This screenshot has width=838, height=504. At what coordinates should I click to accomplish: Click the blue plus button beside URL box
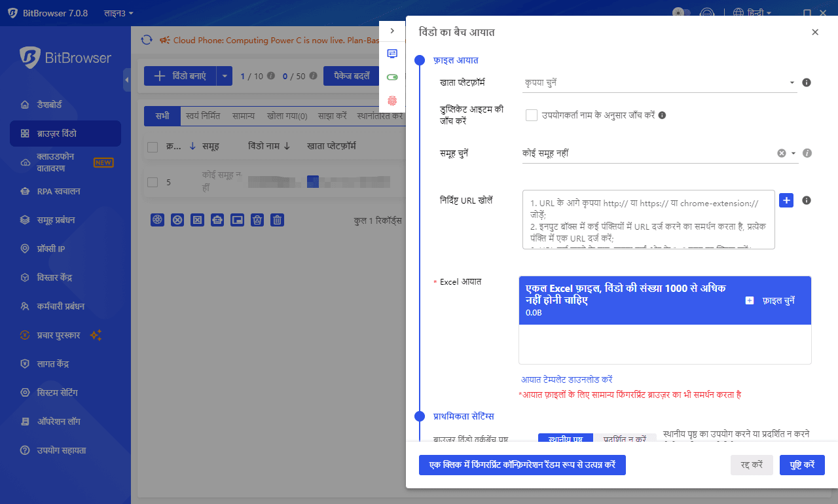(x=786, y=200)
